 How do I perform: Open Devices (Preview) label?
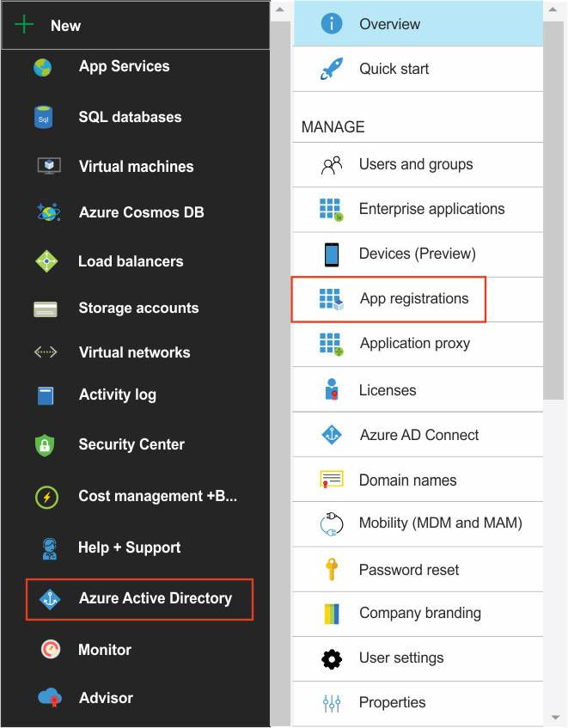point(417,254)
